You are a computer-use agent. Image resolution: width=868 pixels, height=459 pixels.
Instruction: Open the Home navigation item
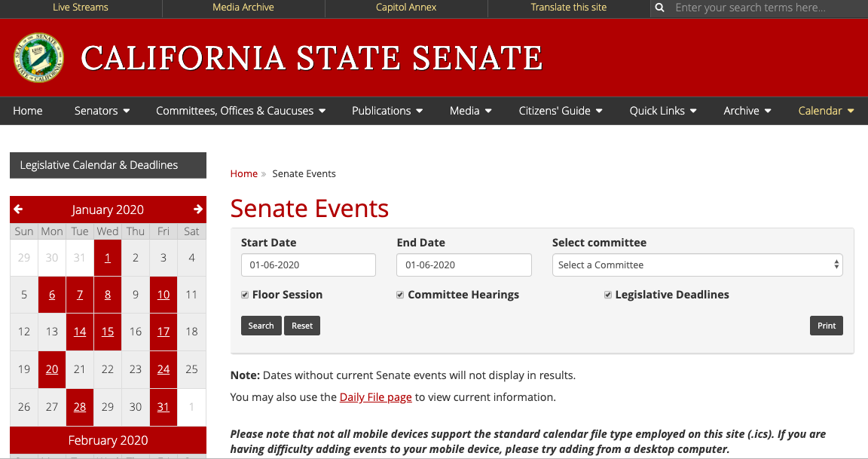(x=28, y=111)
